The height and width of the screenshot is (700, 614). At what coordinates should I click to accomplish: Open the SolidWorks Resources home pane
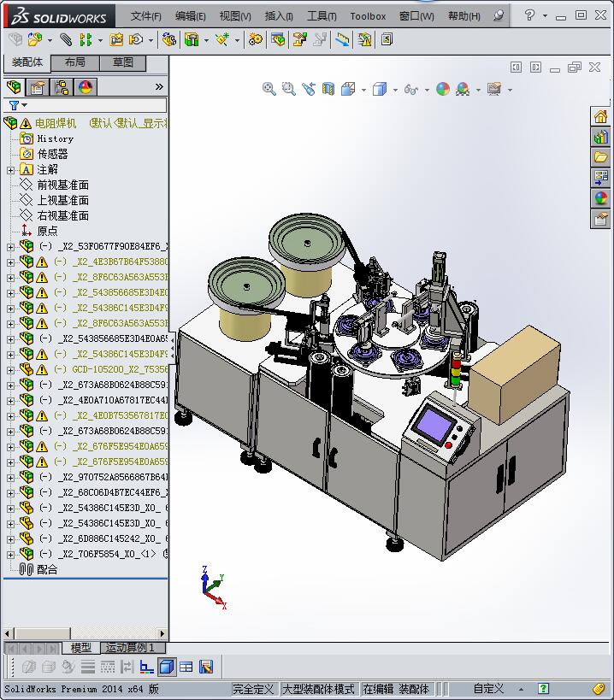coord(600,117)
